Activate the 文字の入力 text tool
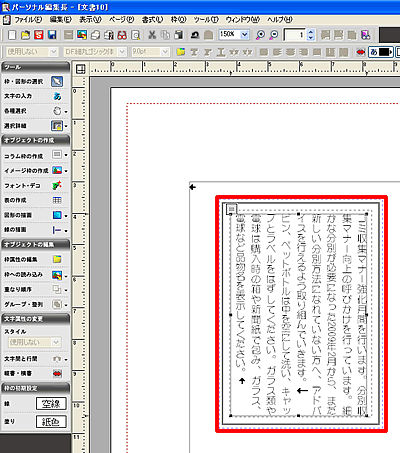This screenshot has height=453, width=400. click(x=57, y=96)
